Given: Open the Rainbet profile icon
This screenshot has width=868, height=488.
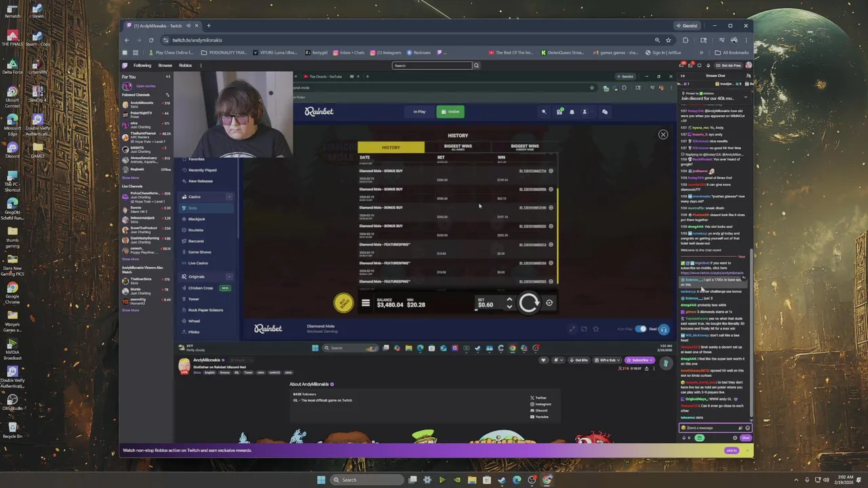Looking at the screenshot, I should (585, 112).
